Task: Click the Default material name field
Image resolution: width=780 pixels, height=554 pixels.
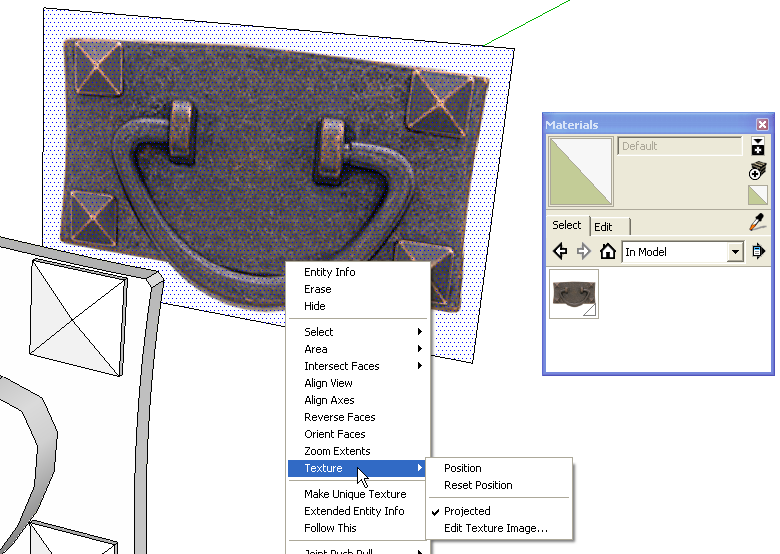Action: [x=680, y=146]
